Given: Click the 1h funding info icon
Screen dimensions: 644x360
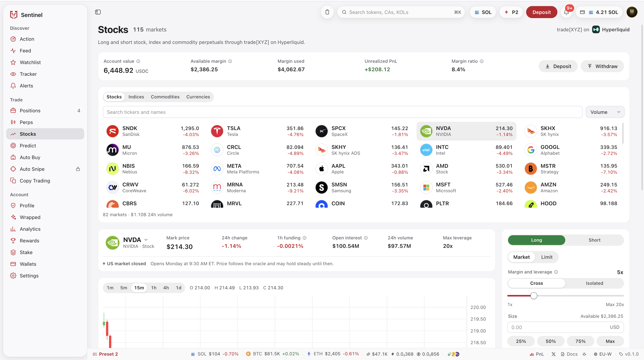Looking at the screenshot, I should [304, 238].
